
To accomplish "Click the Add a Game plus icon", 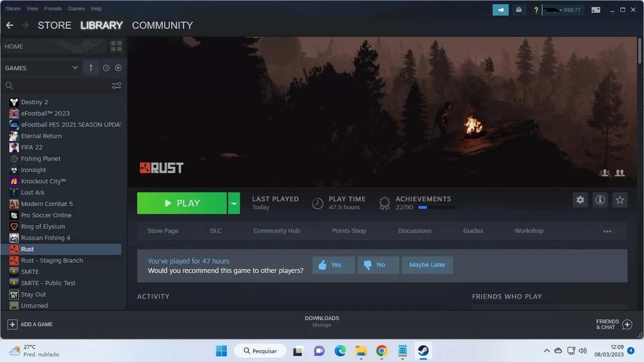I will click(x=12, y=324).
